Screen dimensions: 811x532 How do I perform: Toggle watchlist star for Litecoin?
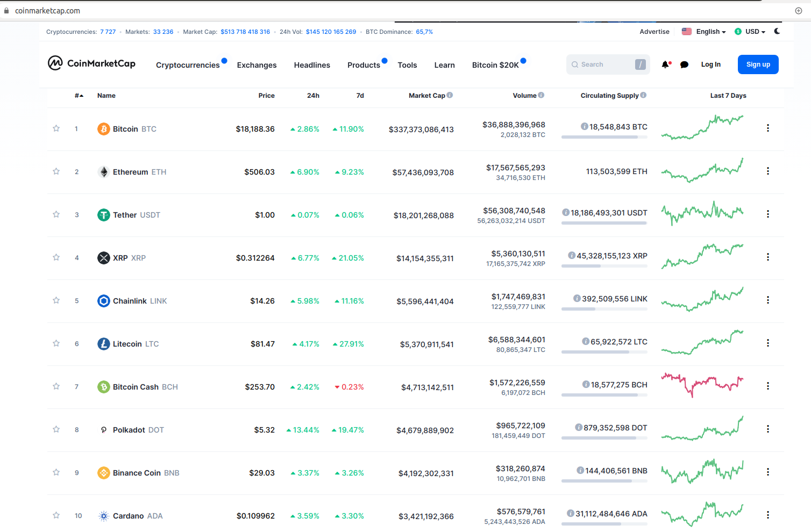pos(56,343)
